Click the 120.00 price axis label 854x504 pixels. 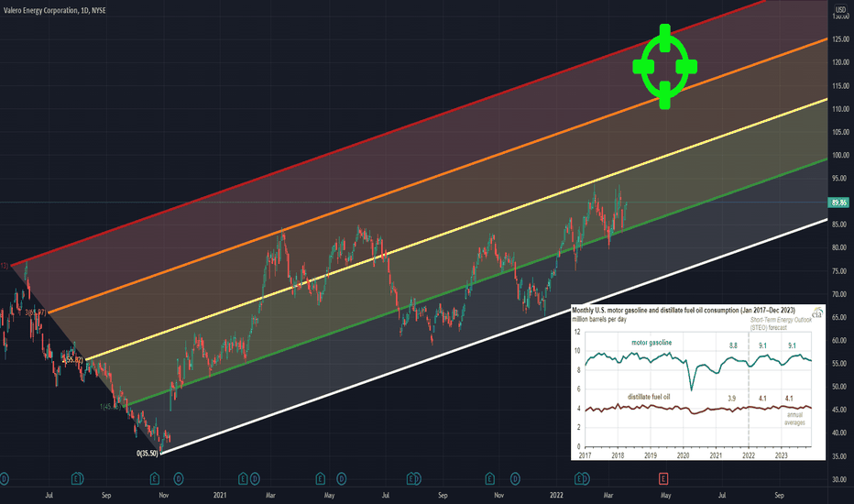[x=841, y=62]
